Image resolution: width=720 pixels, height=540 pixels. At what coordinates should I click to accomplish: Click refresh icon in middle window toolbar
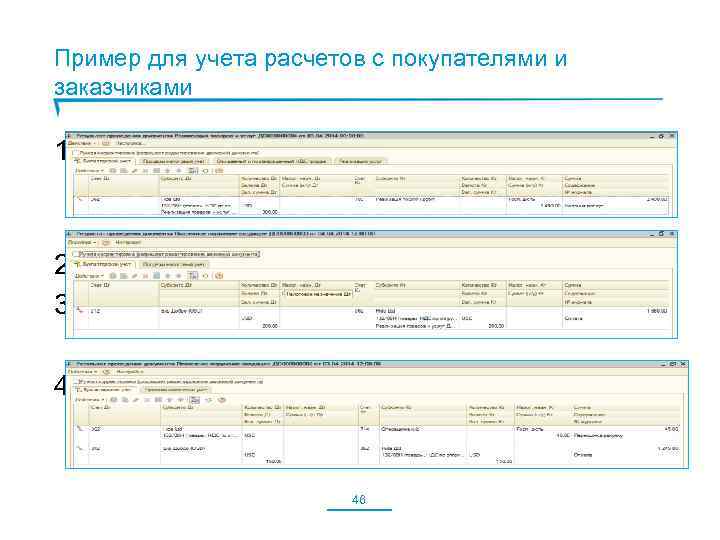click(206, 276)
